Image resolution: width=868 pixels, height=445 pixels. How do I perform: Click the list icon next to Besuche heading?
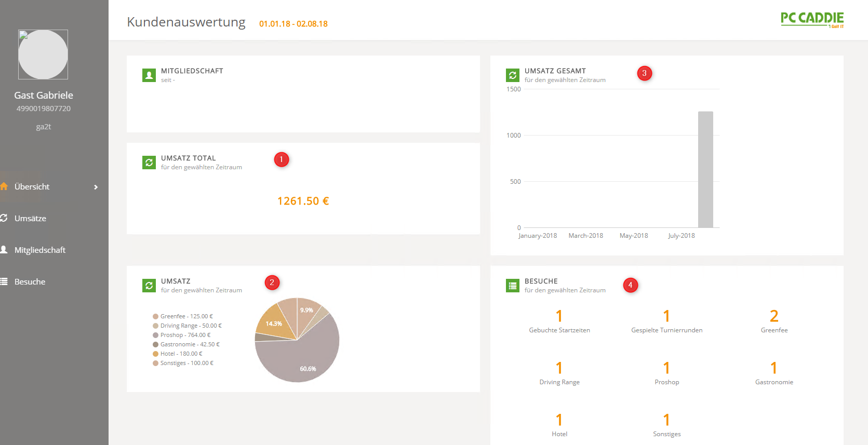(x=513, y=286)
